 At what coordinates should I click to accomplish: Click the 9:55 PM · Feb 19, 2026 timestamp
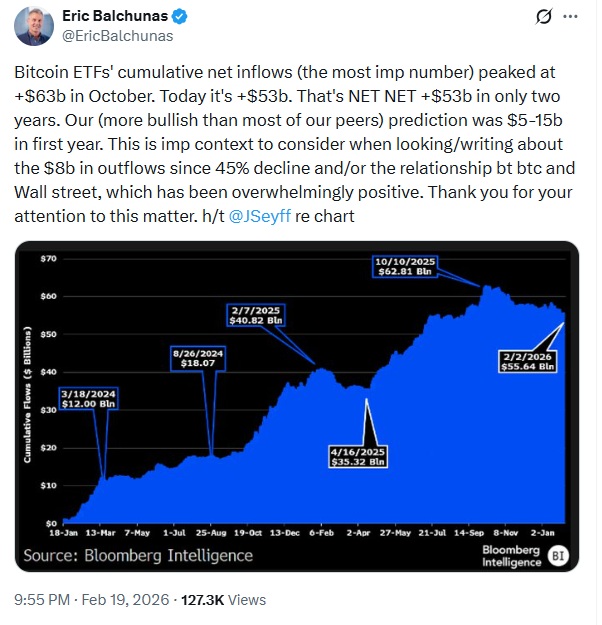93,600
